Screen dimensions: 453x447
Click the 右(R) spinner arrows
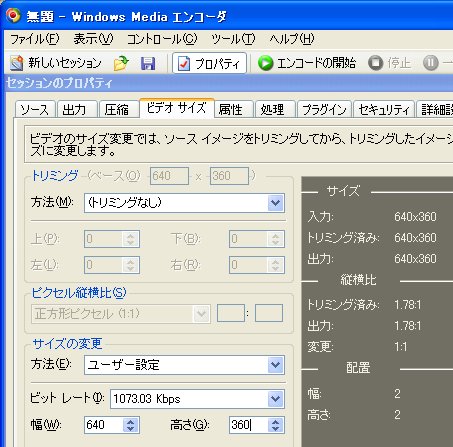point(275,265)
